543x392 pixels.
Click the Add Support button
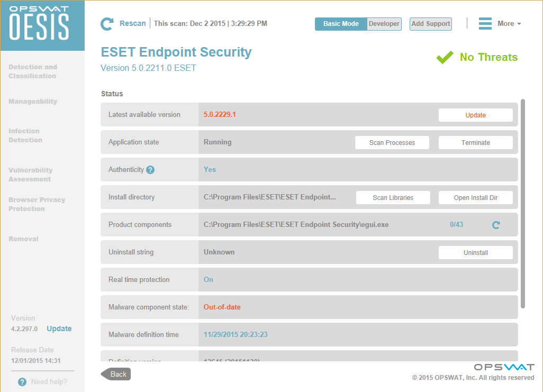pos(431,24)
